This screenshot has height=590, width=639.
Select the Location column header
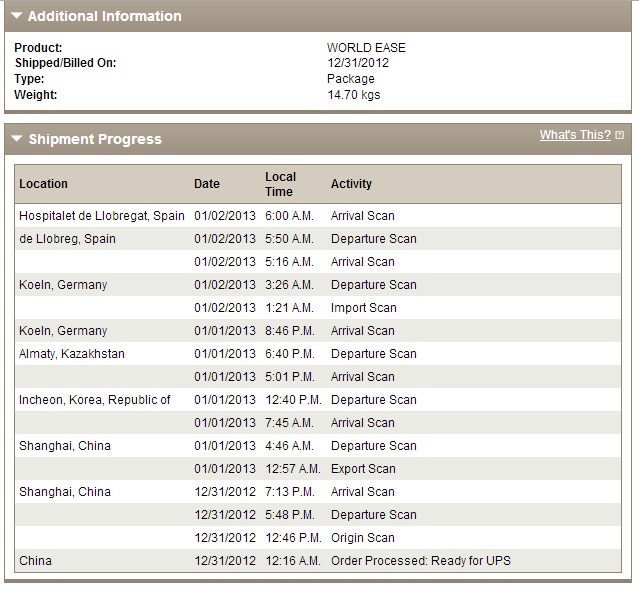43,184
